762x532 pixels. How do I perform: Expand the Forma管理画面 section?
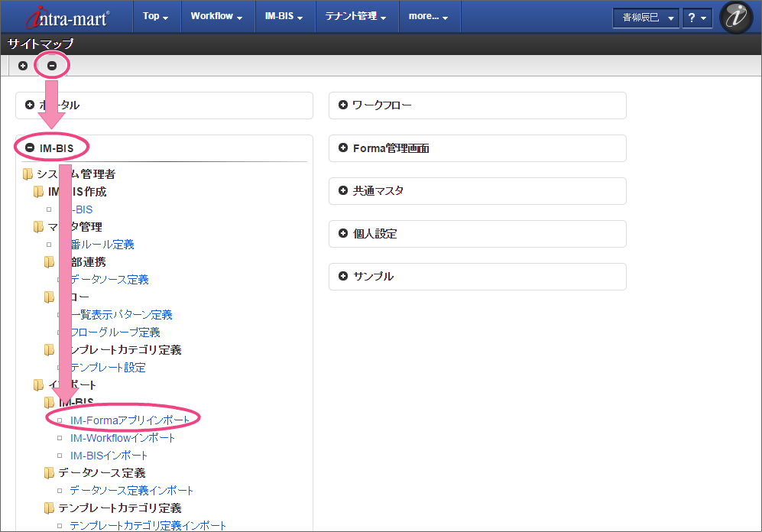(343, 148)
